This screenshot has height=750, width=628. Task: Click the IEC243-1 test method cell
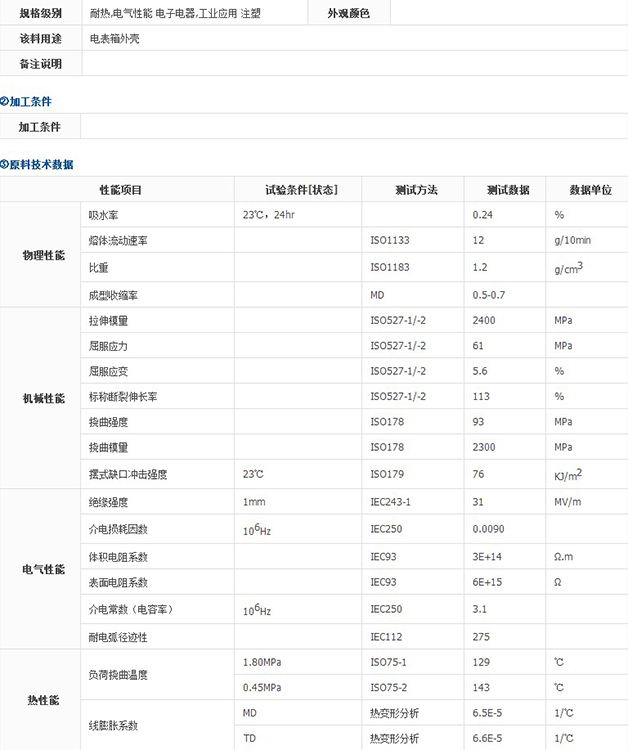[x=391, y=502]
